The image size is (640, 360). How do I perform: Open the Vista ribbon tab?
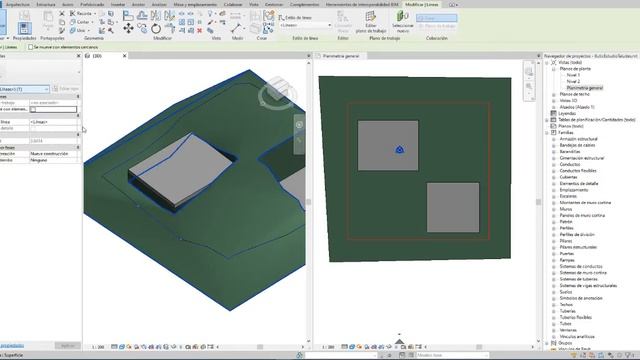pyautogui.click(x=254, y=4)
